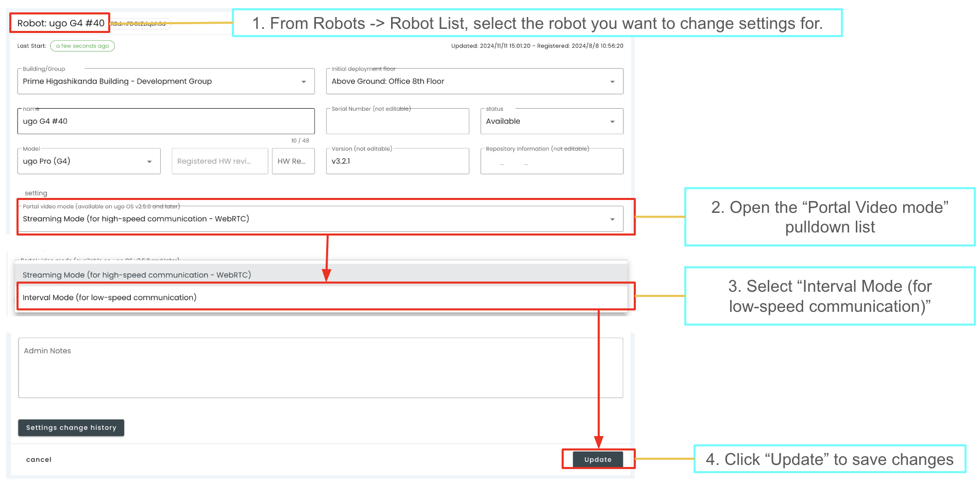The height and width of the screenshot is (501, 980).
Task: Click the Version field showing v3.2.1
Action: point(398,161)
